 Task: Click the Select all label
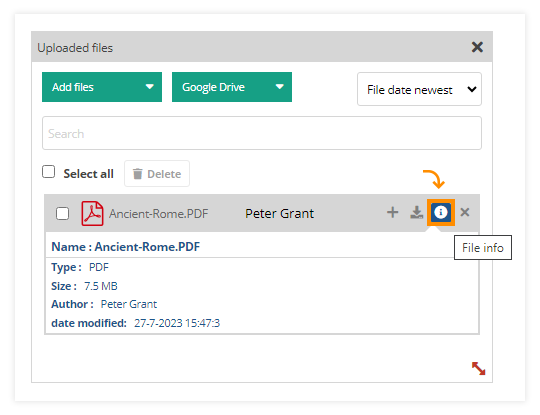click(89, 174)
